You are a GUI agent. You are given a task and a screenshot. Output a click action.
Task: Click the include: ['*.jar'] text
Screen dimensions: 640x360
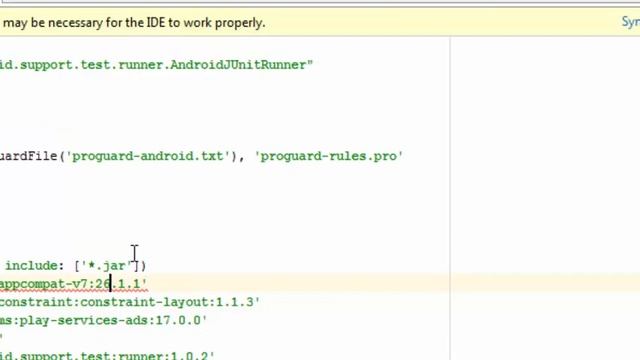pyautogui.click(x=76, y=266)
